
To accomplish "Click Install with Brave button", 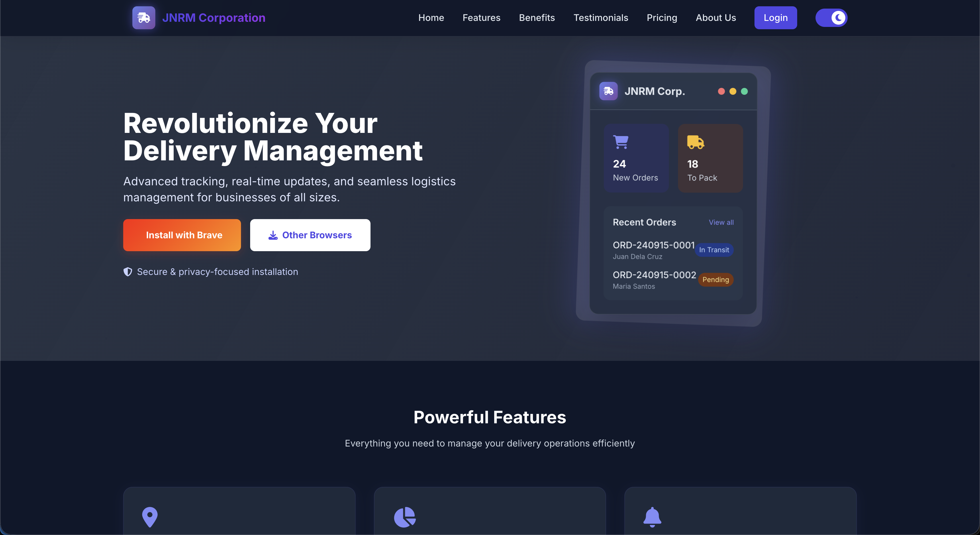I will click(182, 235).
